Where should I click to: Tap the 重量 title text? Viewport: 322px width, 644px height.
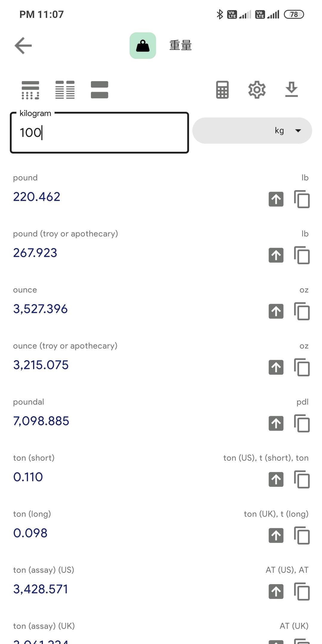(180, 46)
